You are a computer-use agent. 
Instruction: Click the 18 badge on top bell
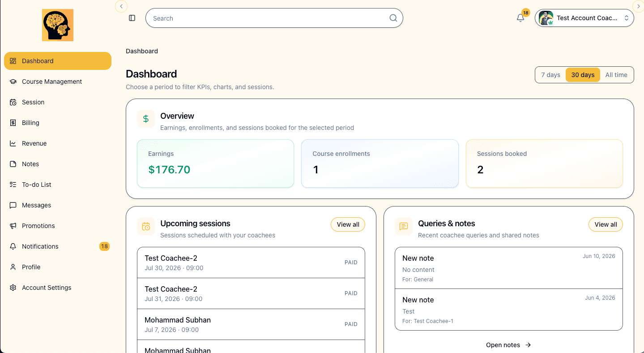pyautogui.click(x=526, y=13)
